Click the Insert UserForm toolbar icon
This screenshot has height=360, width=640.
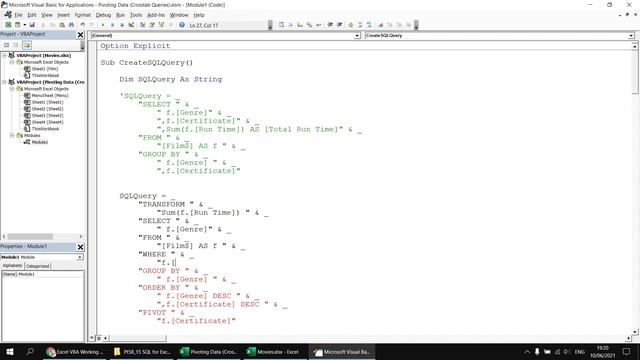point(18,25)
